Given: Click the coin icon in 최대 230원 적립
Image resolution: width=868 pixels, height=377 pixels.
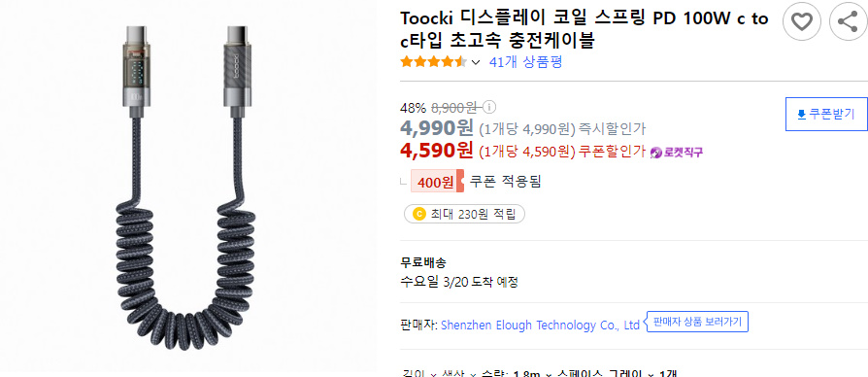Looking at the screenshot, I should click(419, 214).
